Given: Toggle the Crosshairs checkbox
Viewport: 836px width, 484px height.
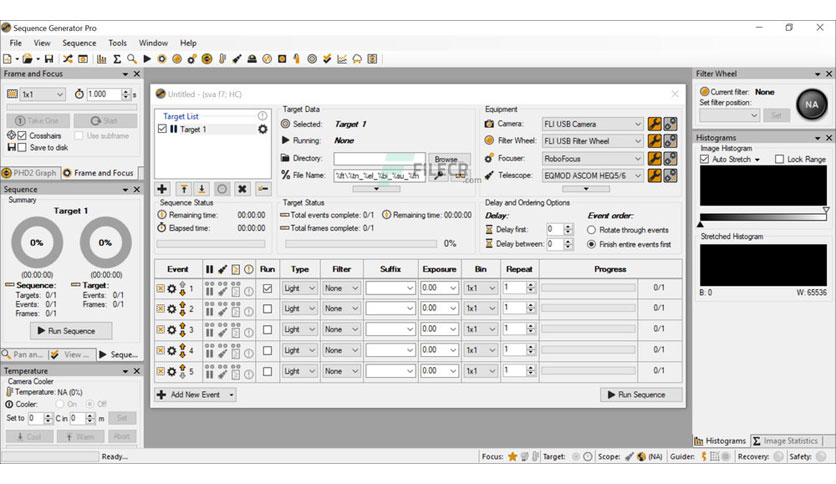Looking at the screenshot, I should (22, 135).
